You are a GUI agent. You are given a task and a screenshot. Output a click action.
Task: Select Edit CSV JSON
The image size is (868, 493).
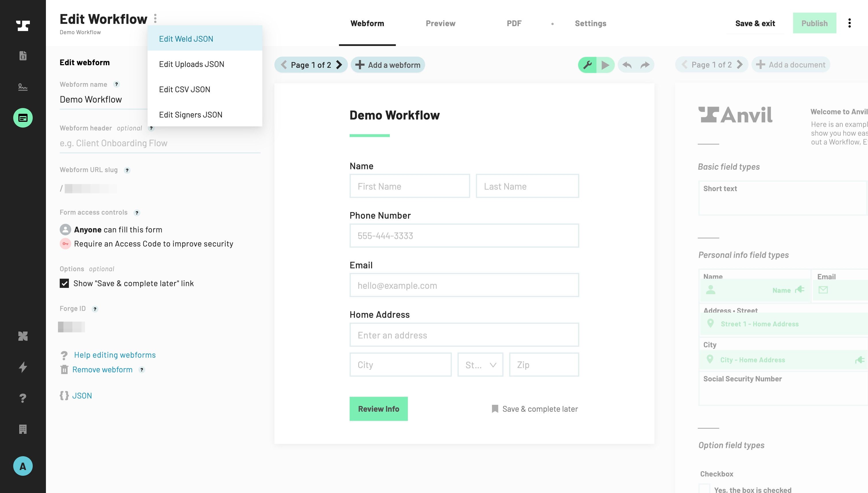click(205, 89)
